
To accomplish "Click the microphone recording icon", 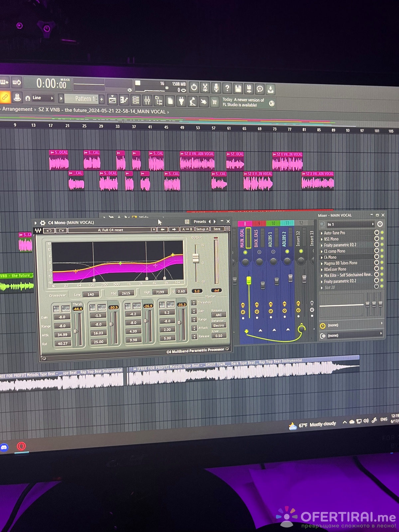I will coord(216,88).
